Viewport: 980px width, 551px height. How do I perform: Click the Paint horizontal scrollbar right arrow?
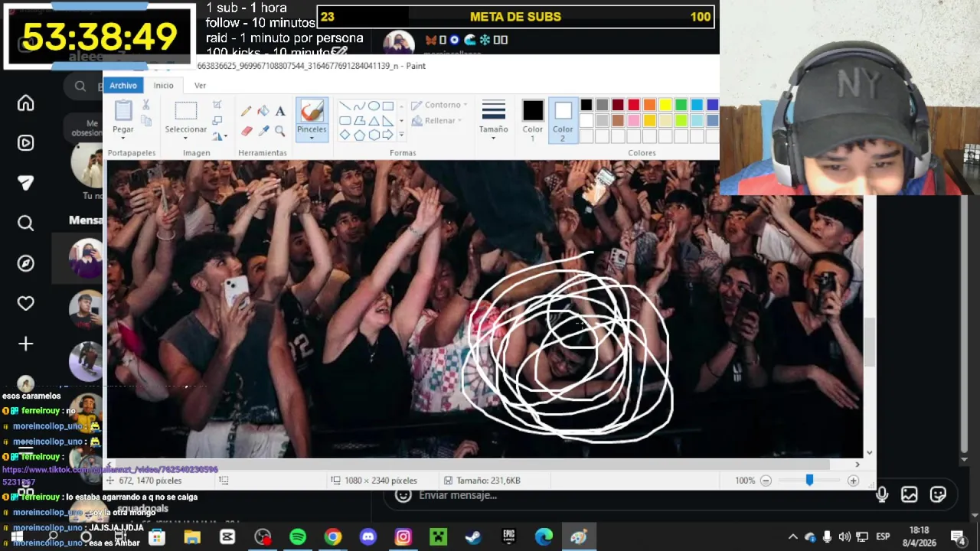coord(857,465)
